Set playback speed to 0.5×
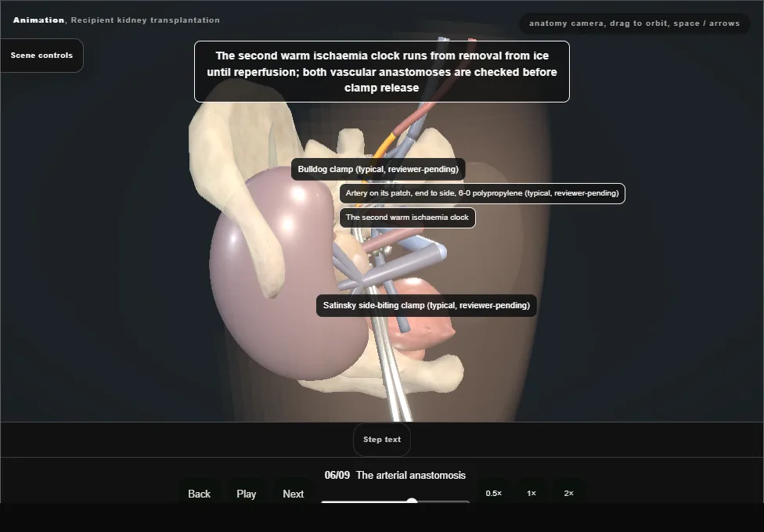 494,493
